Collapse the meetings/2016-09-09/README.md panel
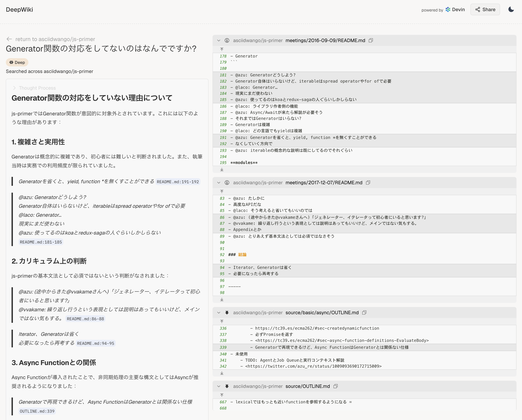The image size is (522, 420). click(219, 40)
